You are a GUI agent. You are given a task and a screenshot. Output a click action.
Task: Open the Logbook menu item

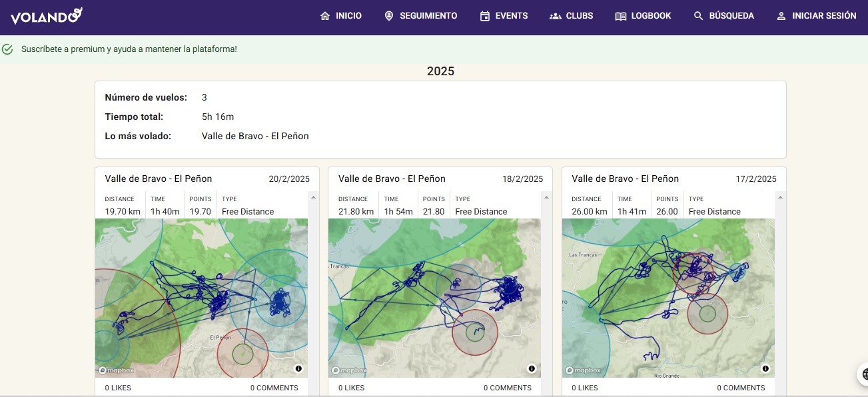(x=643, y=16)
